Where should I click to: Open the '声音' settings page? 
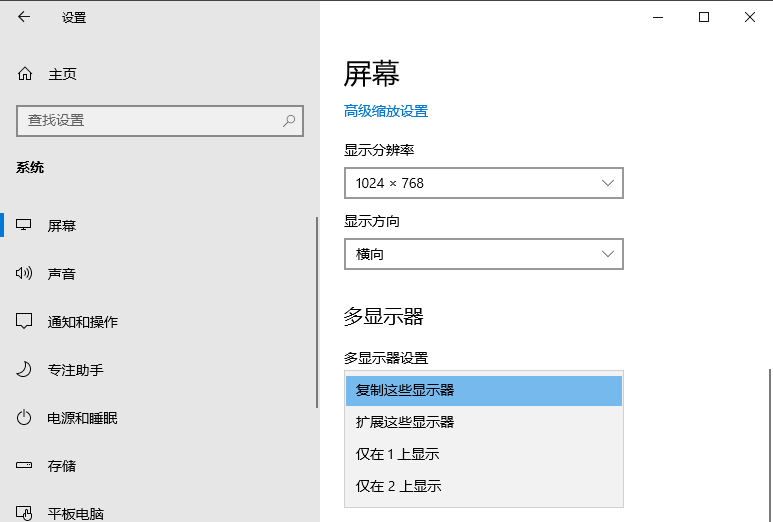[62, 274]
